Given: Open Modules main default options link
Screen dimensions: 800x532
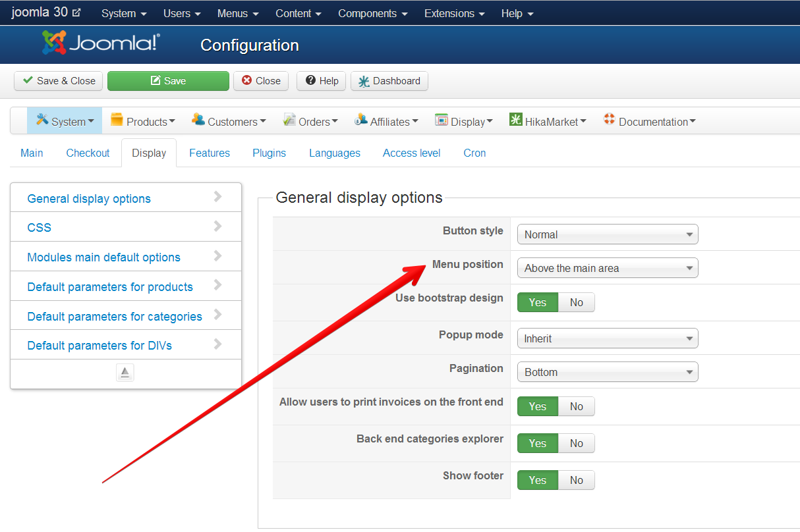Looking at the screenshot, I should pos(103,257).
